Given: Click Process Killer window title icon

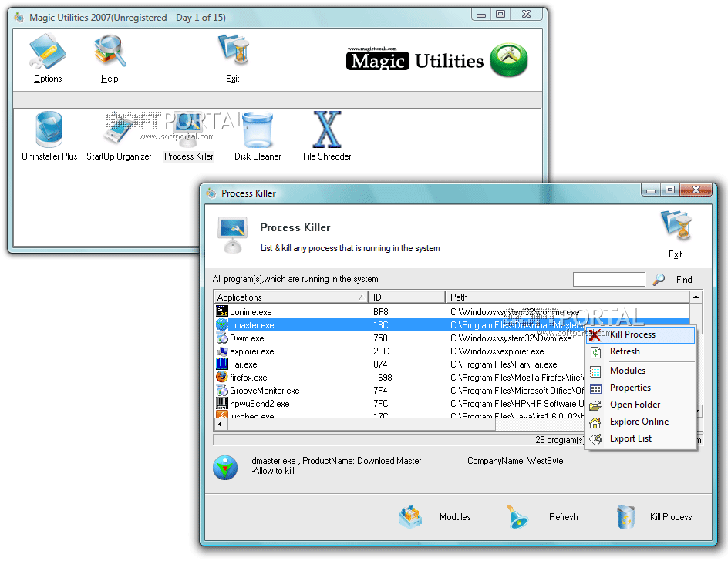Looking at the screenshot, I should [211, 193].
